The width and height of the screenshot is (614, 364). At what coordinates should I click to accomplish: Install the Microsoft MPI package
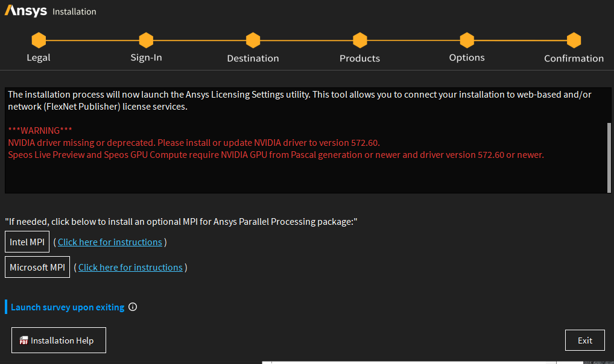pos(37,268)
